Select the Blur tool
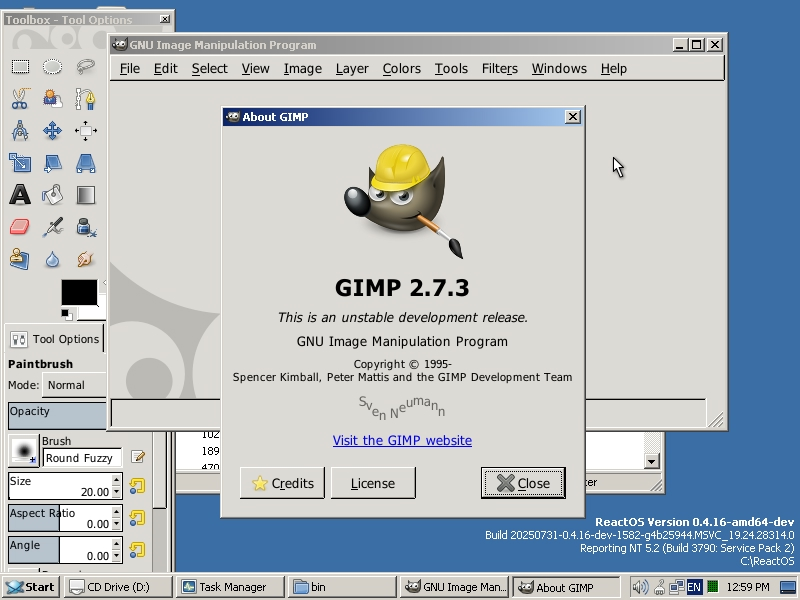 point(51,256)
